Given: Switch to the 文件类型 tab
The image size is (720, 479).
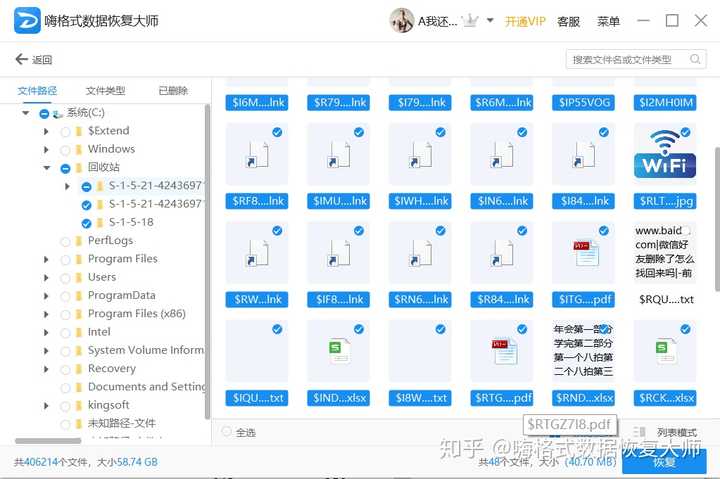Looking at the screenshot, I should [x=105, y=90].
